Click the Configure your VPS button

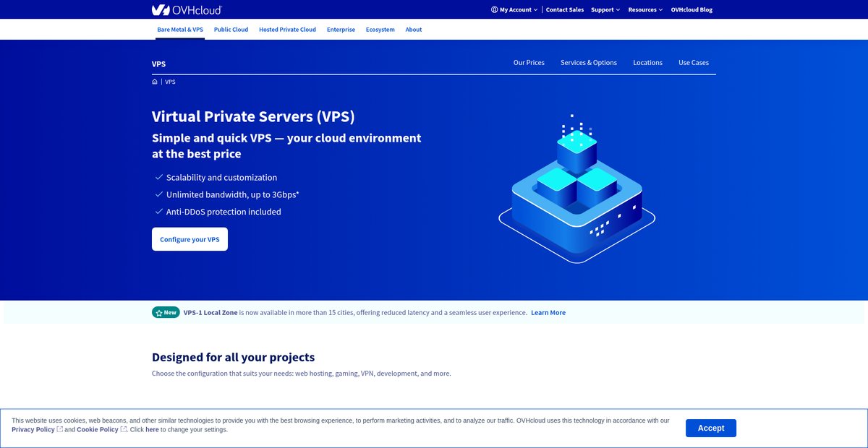click(190, 239)
